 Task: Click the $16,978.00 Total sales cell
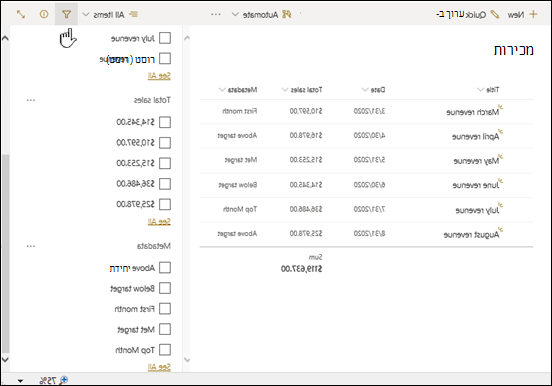[x=306, y=136]
